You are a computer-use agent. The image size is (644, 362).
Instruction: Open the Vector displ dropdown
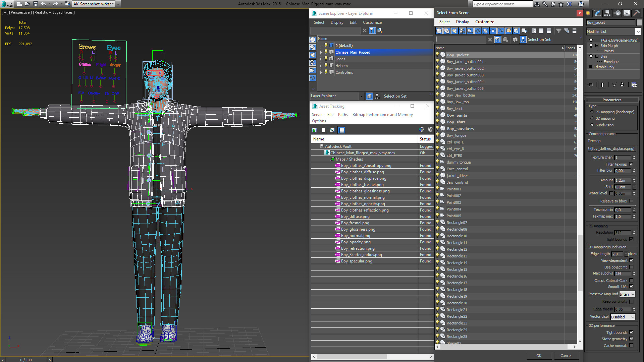623,317
